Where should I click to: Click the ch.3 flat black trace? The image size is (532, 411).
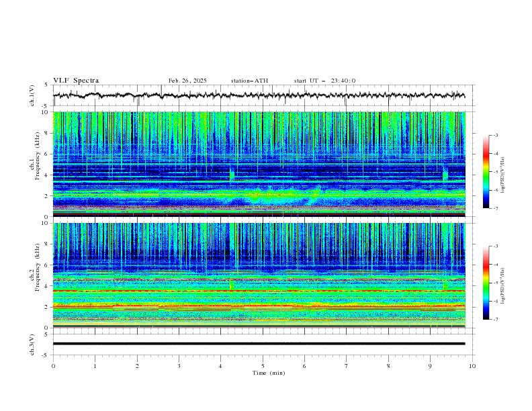click(x=259, y=344)
